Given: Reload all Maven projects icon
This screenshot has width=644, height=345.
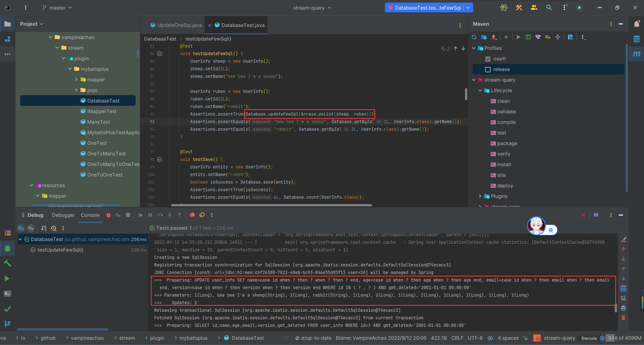Looking at the screenshot, I should click(474, 37).
